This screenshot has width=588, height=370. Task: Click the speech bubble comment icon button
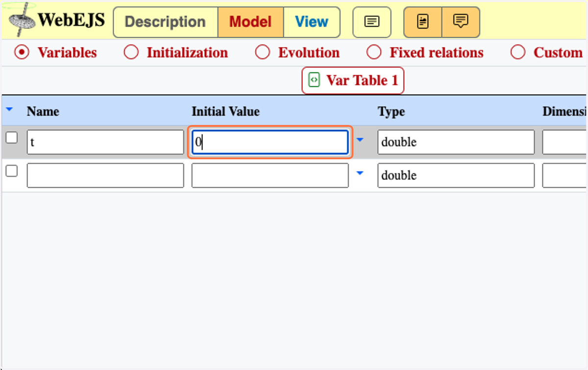pyautogui.click(x=461, y=22)
